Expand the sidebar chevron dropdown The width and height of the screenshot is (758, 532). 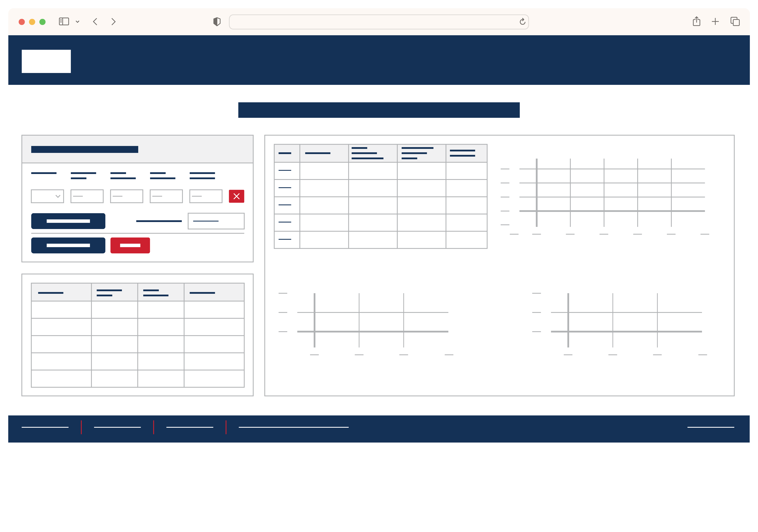pyautogui.click(x=78, y=22)
